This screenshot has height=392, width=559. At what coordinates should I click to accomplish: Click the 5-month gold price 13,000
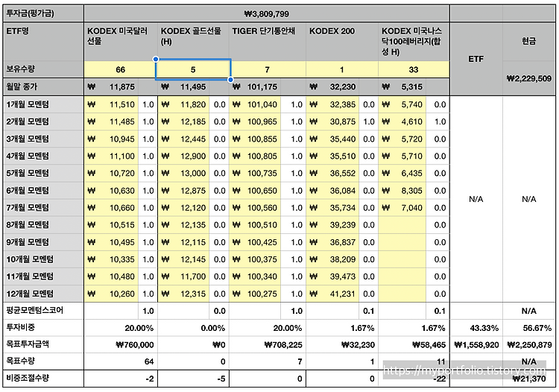coord(183,173)
